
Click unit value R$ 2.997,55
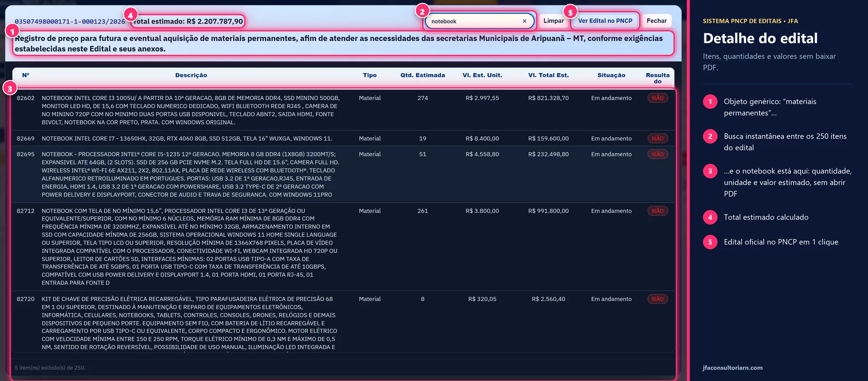click(x=482, y=98)
